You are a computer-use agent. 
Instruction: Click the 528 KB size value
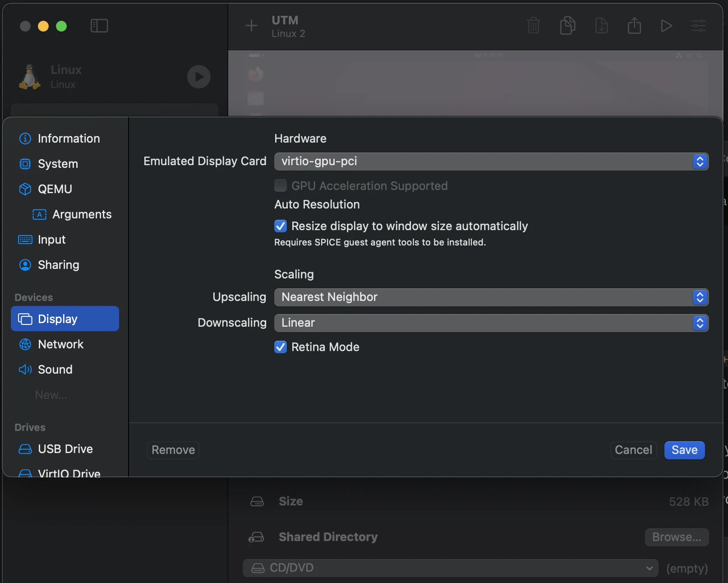pyautogui.click(x=689, y=502)
